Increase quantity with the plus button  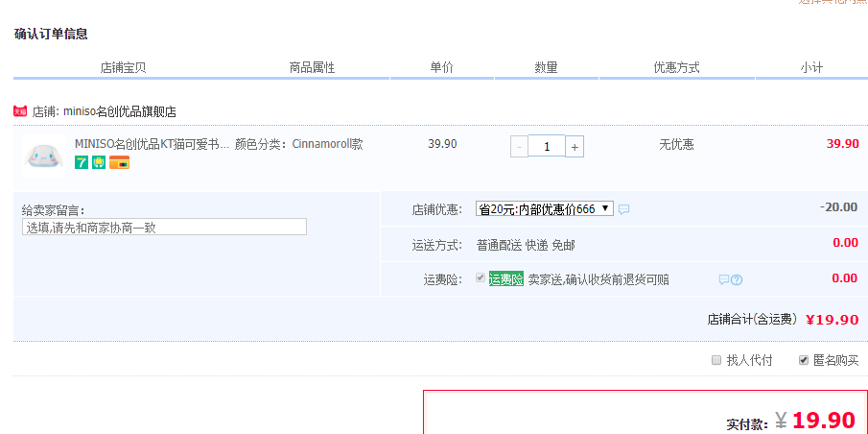pyautogui.click(x=575, y=147)
